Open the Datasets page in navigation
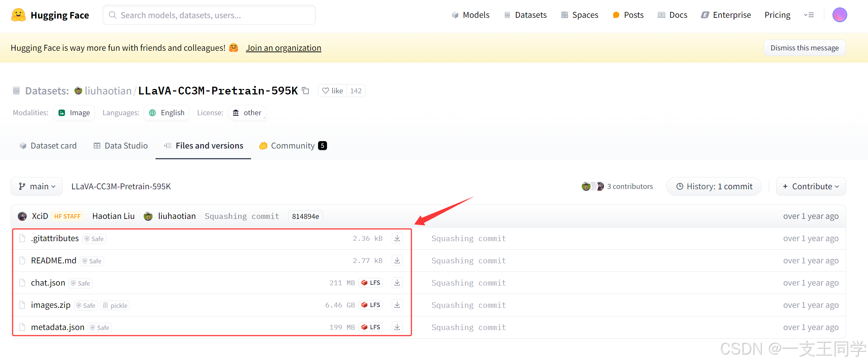This screenshot has width=868, height=363. 525,15
